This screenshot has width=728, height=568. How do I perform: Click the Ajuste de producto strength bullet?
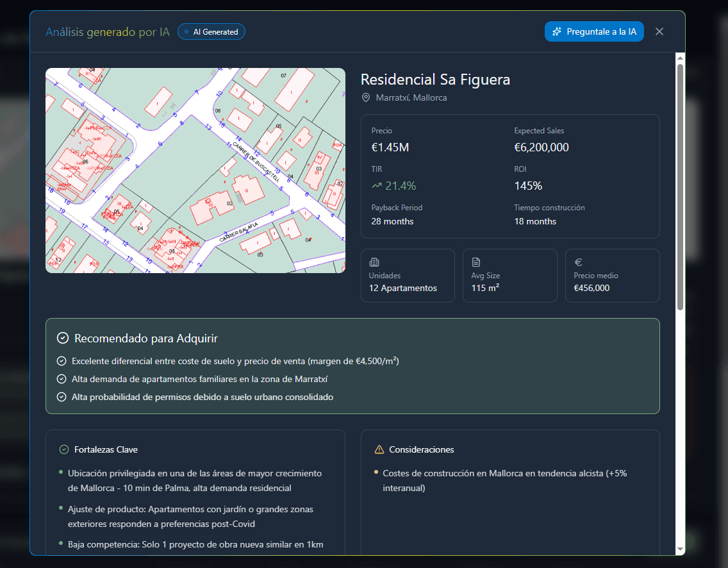[190, 517]
